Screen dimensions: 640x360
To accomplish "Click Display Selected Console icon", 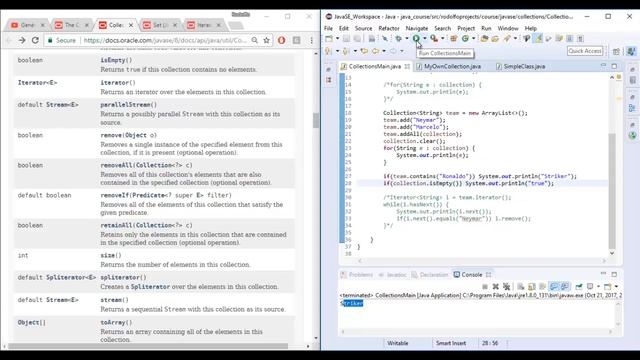I will (590, 287).
